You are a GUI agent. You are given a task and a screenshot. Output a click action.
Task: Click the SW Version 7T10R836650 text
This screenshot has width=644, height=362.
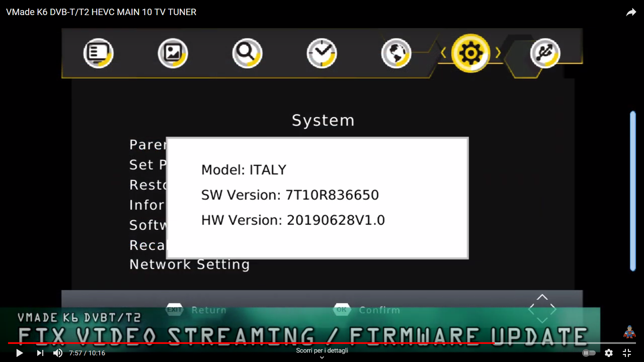pyautogui.click(x=290, y=195)
